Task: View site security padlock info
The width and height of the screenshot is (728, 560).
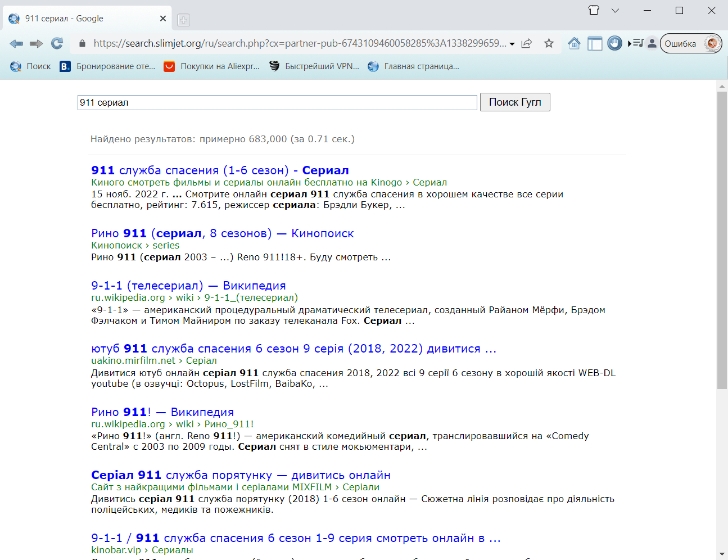Action: [x=82, y=43]
